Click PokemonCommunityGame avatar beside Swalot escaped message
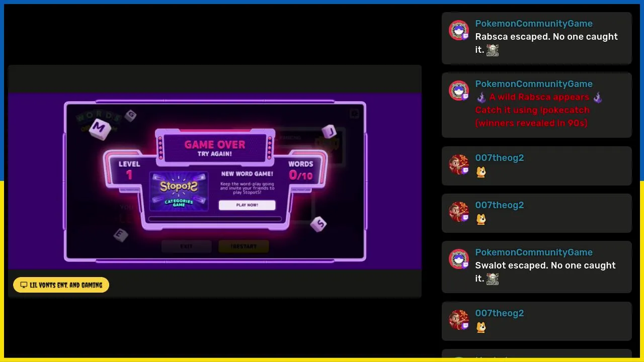Image resolution: width=644 pixels, height=362 pixels. tap(459, 259)
